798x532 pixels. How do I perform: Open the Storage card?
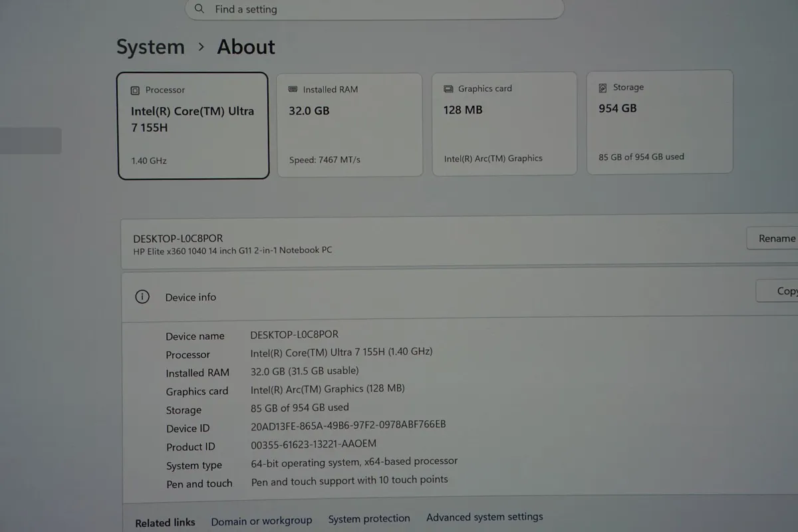pos(660,122)
